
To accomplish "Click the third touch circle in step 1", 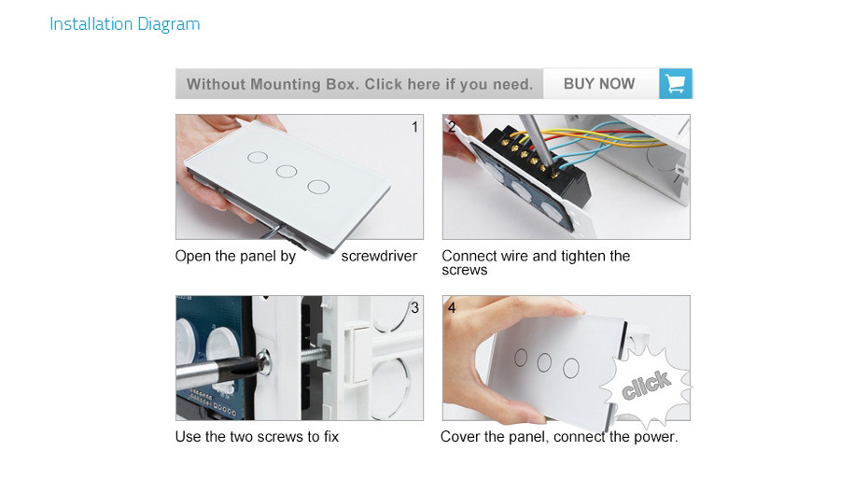I will click(318, 187).
